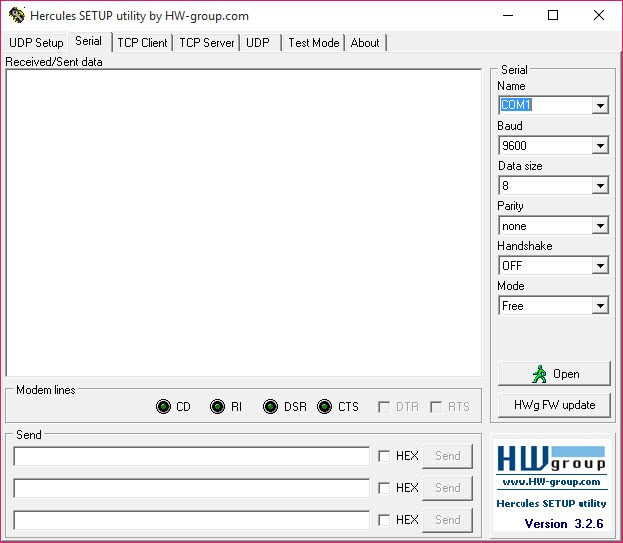Image resolution: width=623 pixels, height=543 pixels.
Task: Focus the first send text field
Action: coord(192,456)
